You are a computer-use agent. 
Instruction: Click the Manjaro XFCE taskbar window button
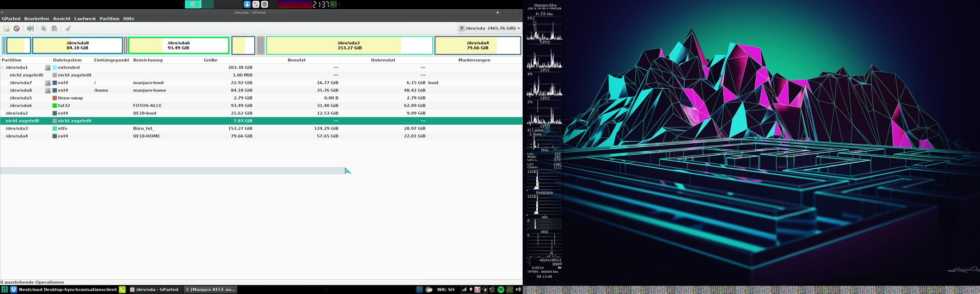[210, 290]
